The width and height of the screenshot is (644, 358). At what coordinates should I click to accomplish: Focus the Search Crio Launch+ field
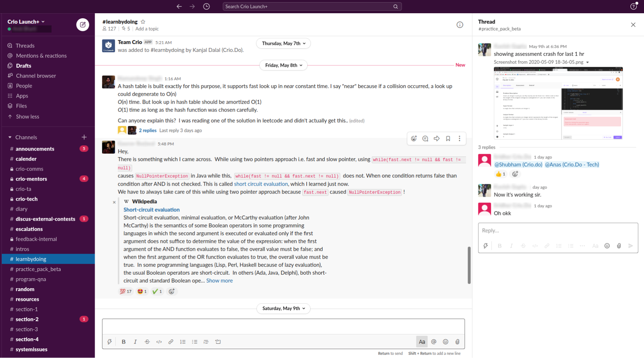point(312,6)
